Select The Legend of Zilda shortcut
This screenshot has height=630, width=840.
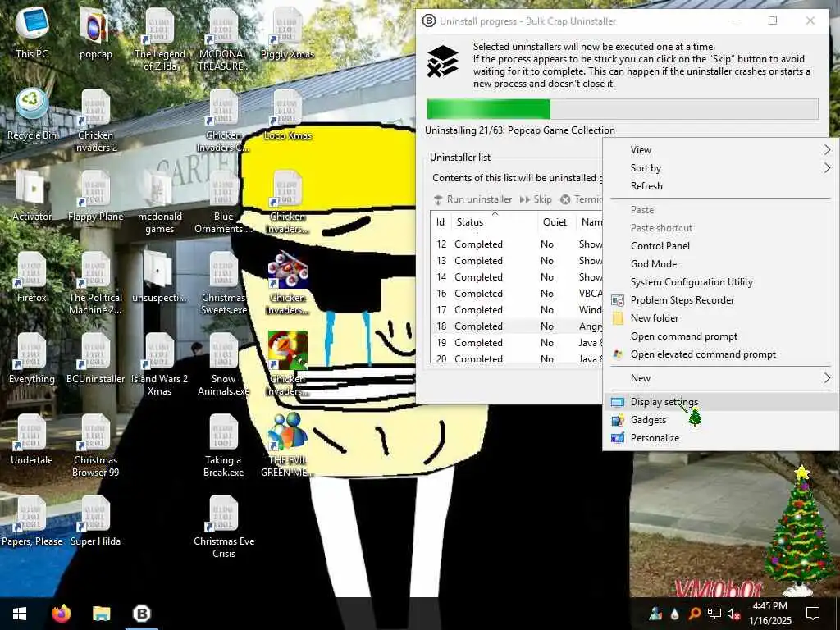160,39
